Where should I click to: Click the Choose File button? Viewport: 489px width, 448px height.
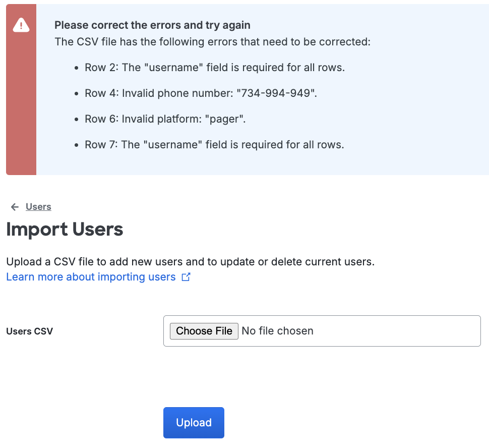[204, 331]
